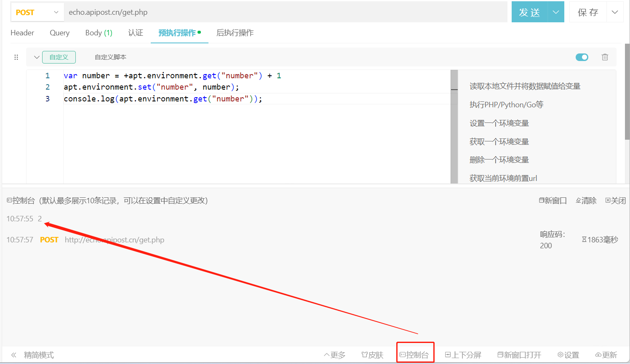Insert snippet 获取当前环境前置url
The height and width of the screenshot is (364, 630).
click(503, 178)
